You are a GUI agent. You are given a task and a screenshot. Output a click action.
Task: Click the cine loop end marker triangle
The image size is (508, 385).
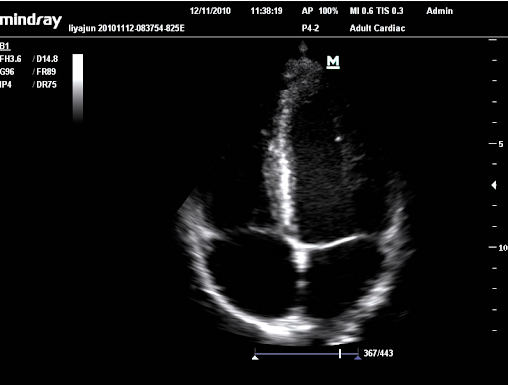coord(358,358)
